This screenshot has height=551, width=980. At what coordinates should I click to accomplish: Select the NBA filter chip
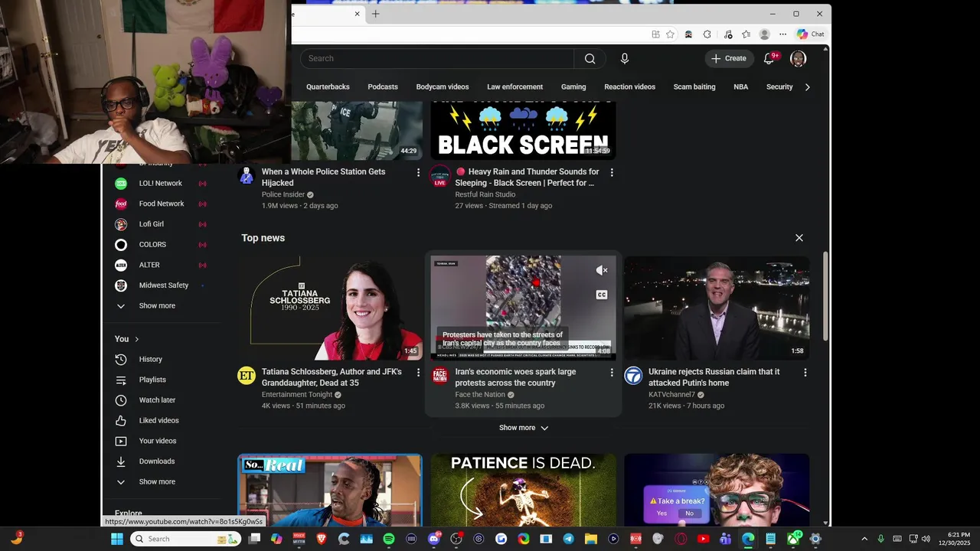click(x=741, y=87)
